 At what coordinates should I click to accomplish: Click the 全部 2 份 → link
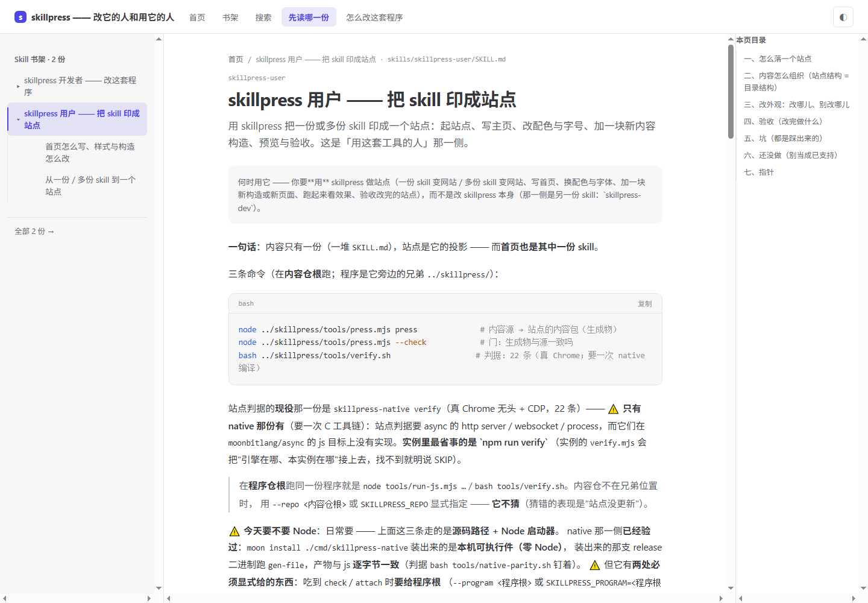pos(34,232)
